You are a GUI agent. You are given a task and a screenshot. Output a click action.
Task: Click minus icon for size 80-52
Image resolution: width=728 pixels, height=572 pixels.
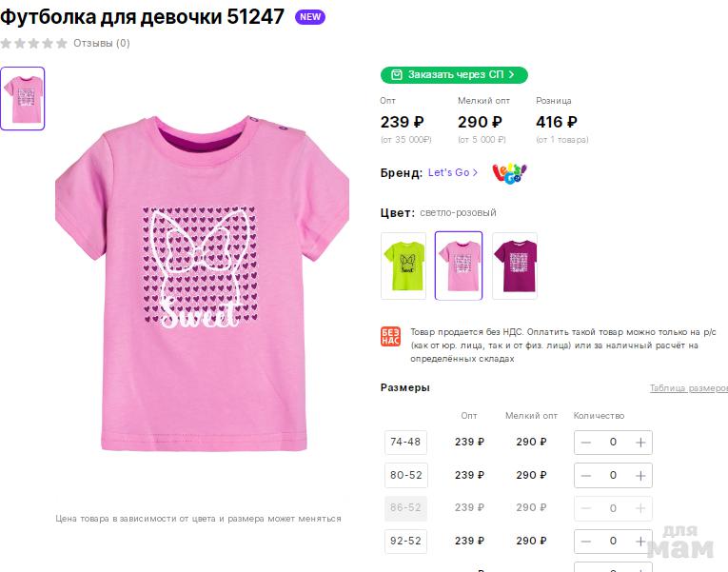[x=586, y=476]
